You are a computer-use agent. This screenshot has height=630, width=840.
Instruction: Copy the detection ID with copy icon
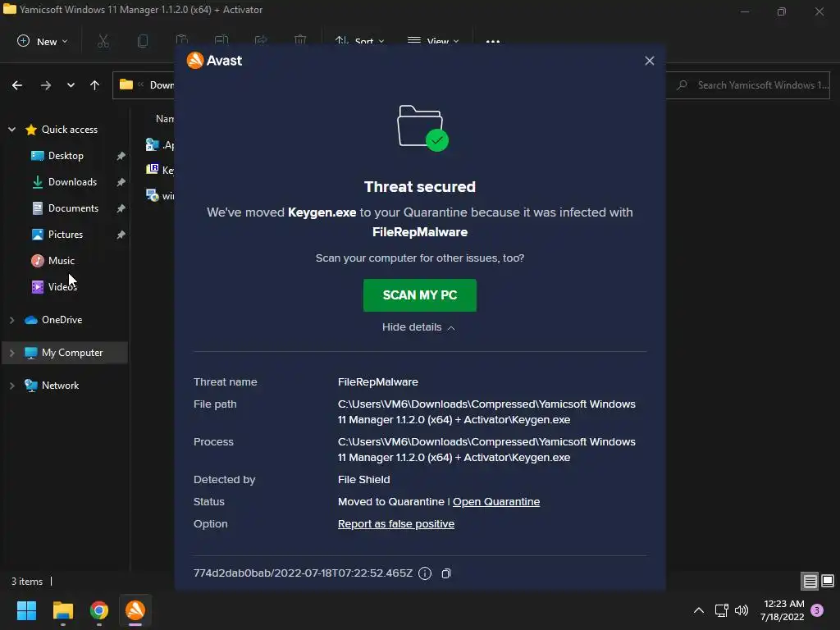pos(445,573)
